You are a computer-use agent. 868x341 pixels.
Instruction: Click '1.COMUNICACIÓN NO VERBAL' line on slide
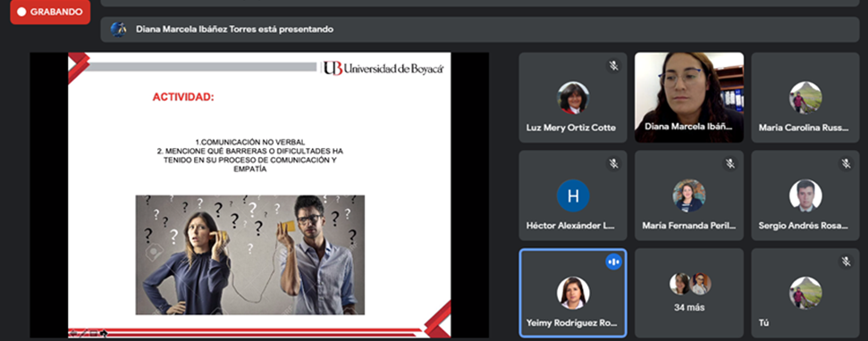coord(250,142)
